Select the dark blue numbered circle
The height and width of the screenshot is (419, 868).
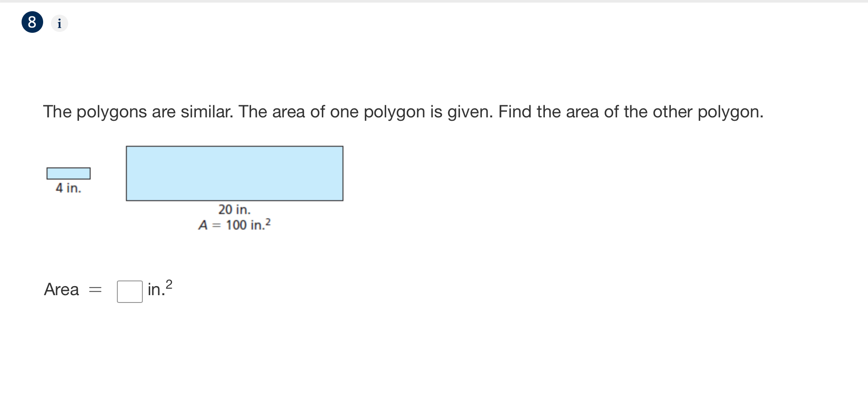[x=32, y=23]
